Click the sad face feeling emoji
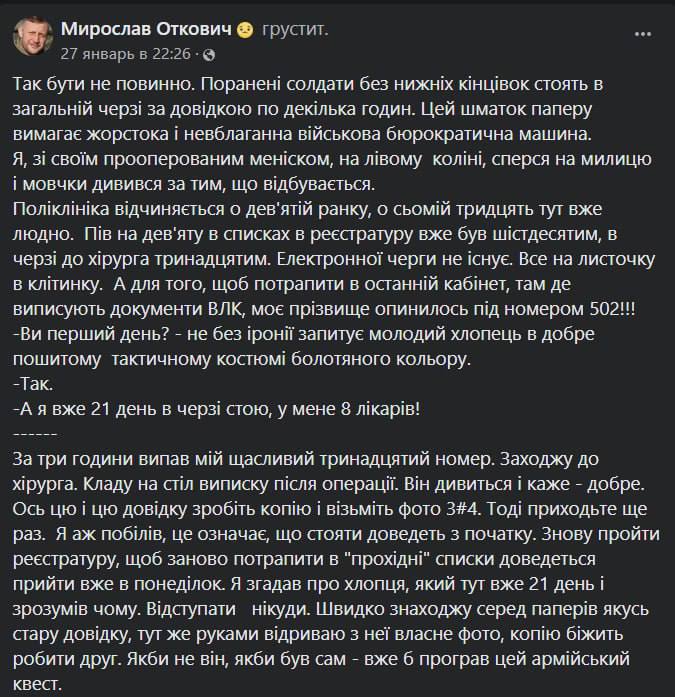The height and width of the screenshot is (697, 675). (x=245, y=27)
